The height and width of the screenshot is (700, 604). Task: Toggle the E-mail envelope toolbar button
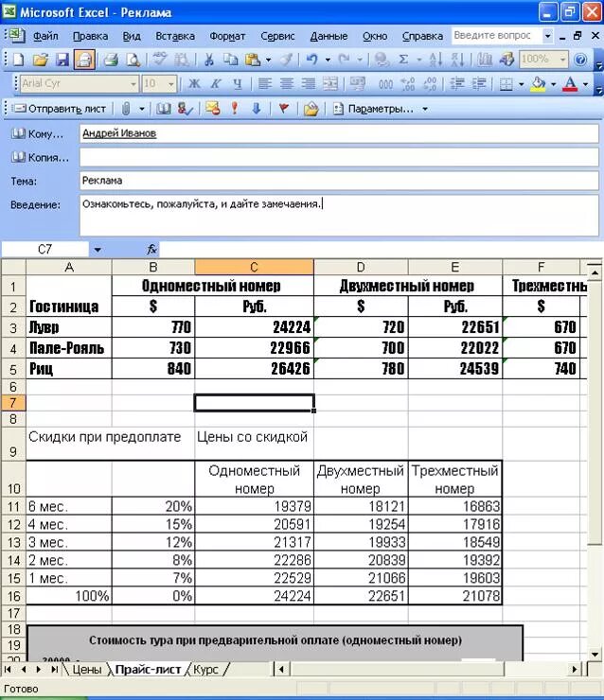pyautogui.click(x=84, y=60)
